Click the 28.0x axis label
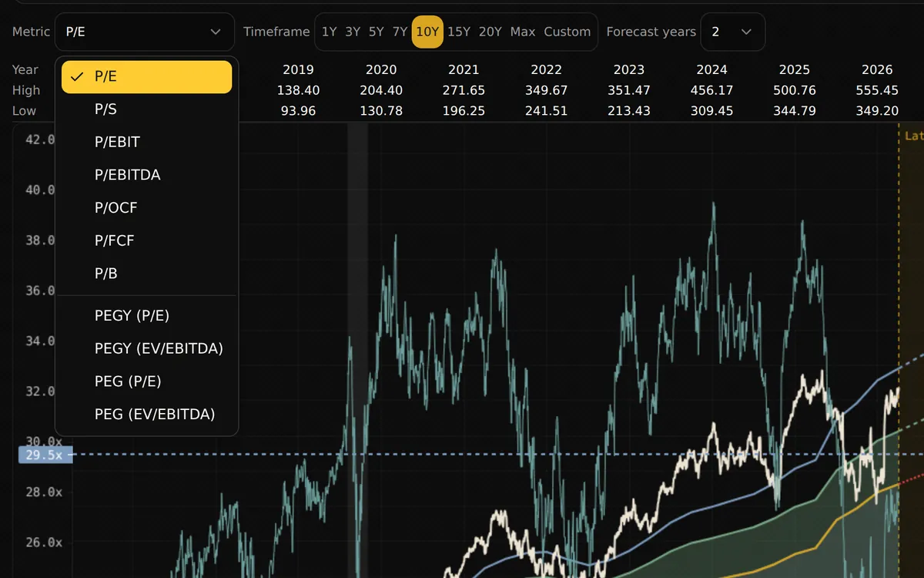Screen dimensions: 924x578 (43, 492)
